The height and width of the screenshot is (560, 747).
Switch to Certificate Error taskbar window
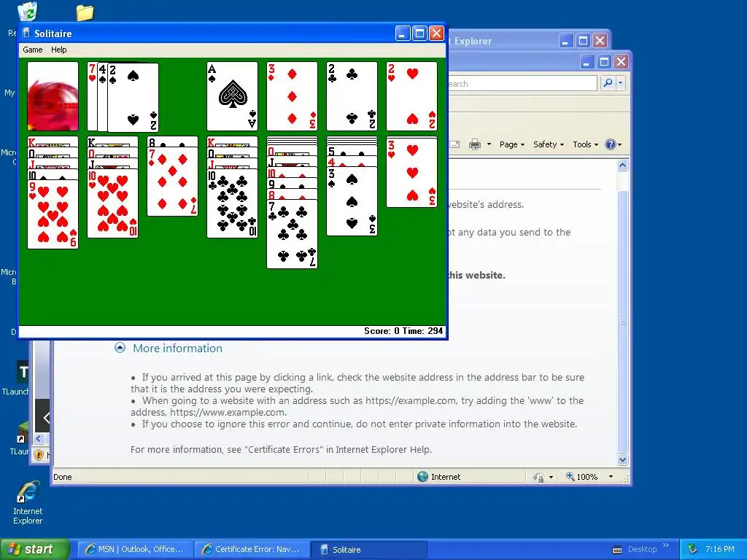pyautogui.click(x=252, y=549)
